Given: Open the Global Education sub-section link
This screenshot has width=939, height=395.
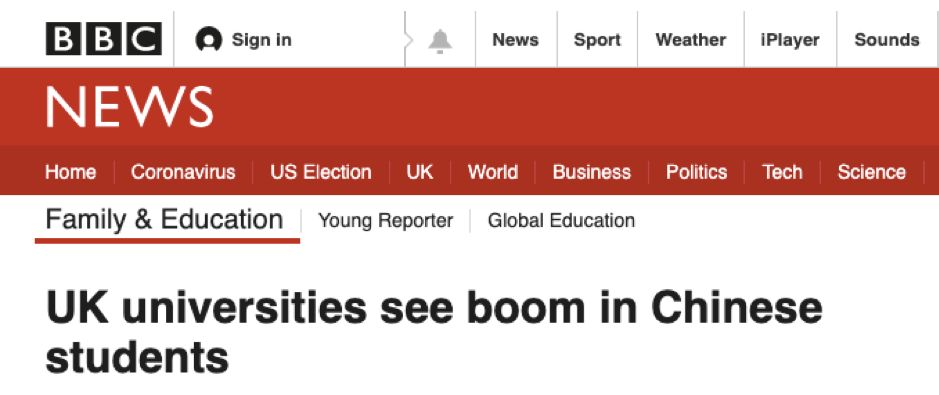Looking at the screenshot, I should 561,221.
